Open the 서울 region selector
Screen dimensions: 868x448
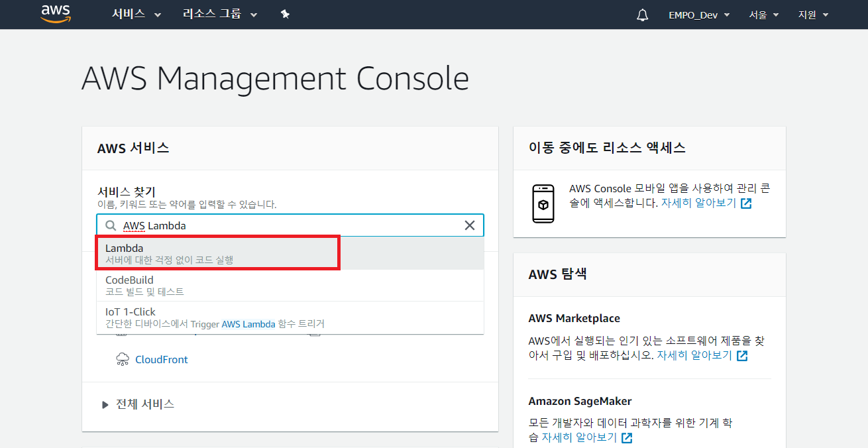point(764,15)
